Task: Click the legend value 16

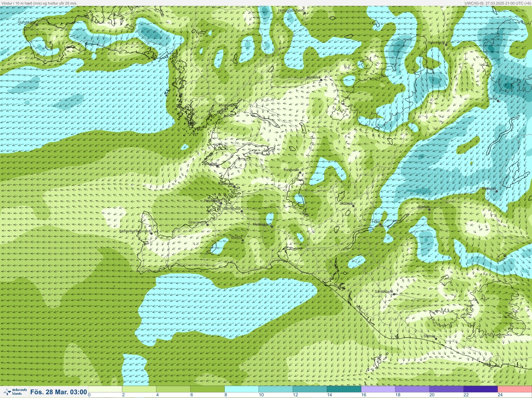Action: (363, 395)
